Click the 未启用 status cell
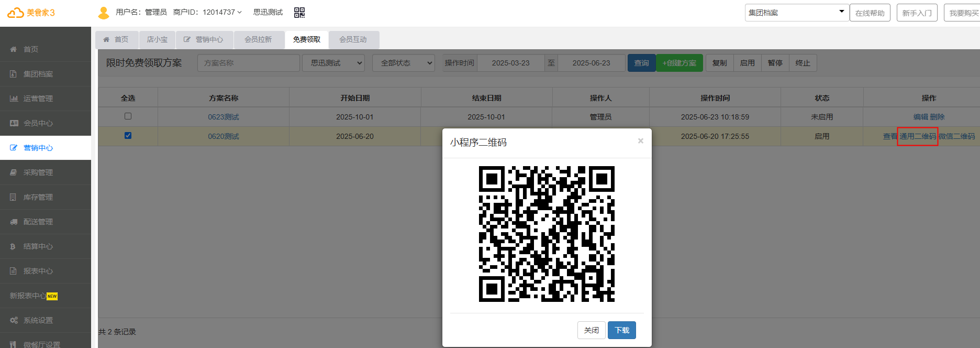This screenshot has height=348, width=980. coord(822,117)
